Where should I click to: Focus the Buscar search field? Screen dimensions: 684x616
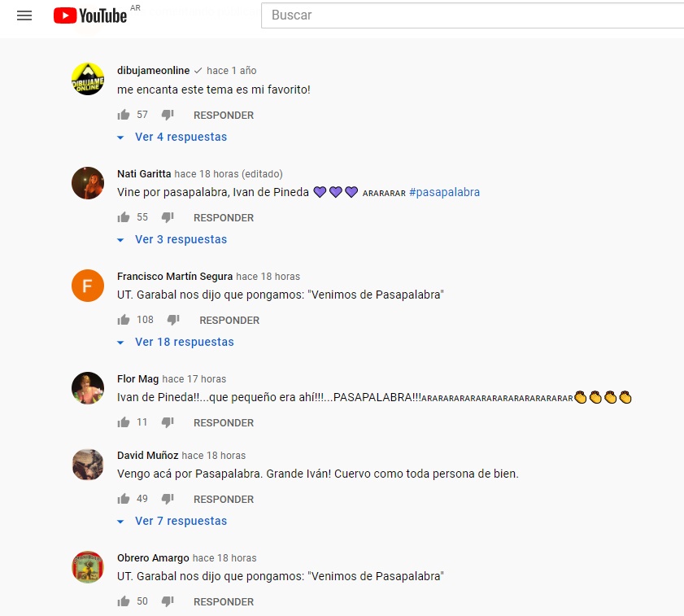(473, 15)
